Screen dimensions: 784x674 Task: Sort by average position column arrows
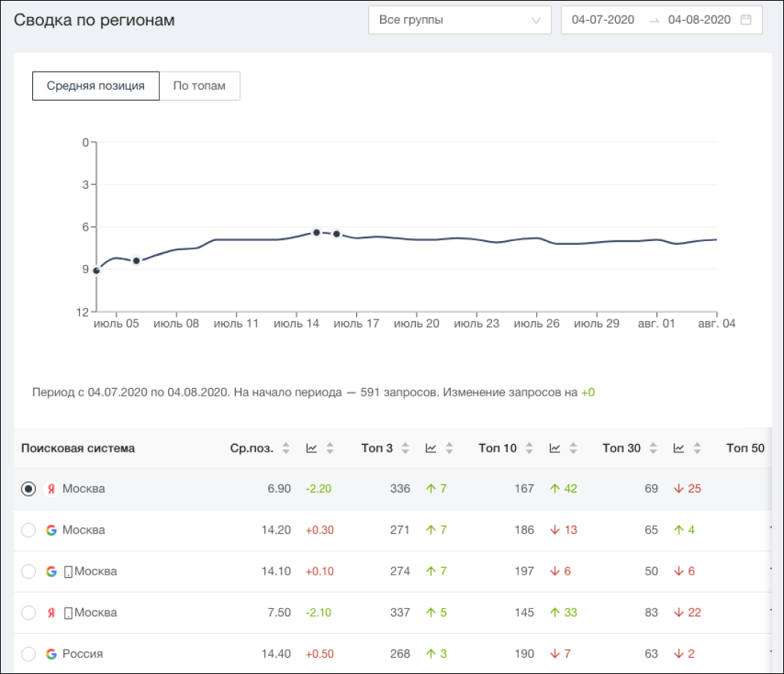285,449
